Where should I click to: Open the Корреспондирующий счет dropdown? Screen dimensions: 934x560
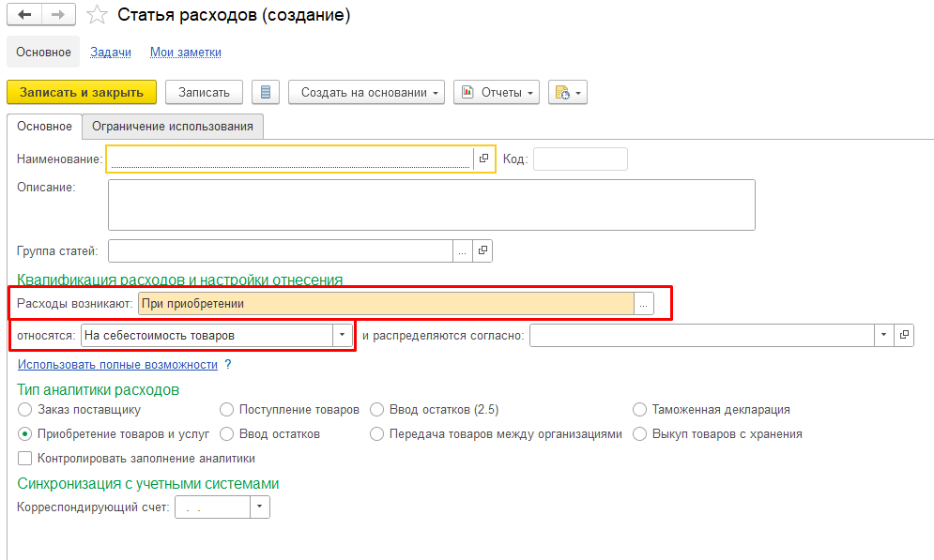260,507
